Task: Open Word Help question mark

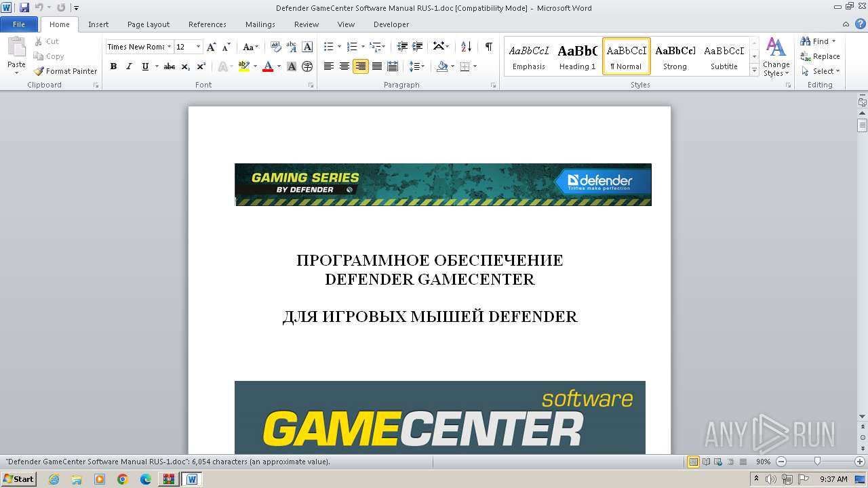Action: click(x=861, y=24)
